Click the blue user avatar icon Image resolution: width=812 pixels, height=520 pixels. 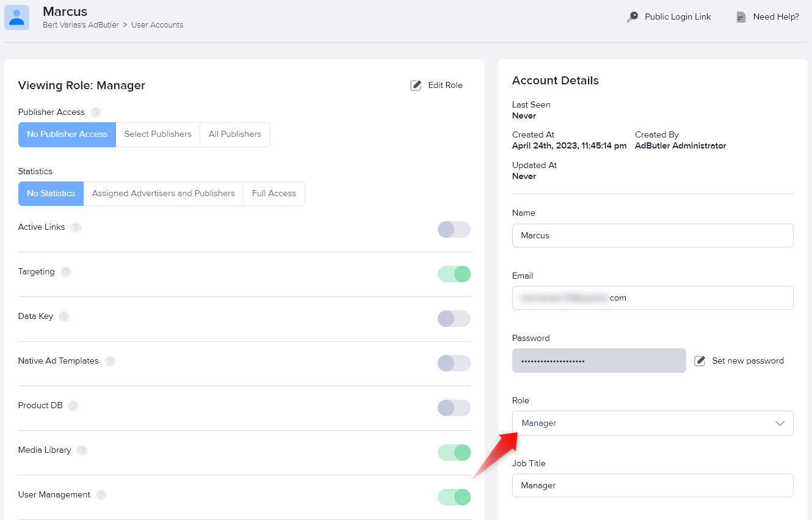click(17, 17)
